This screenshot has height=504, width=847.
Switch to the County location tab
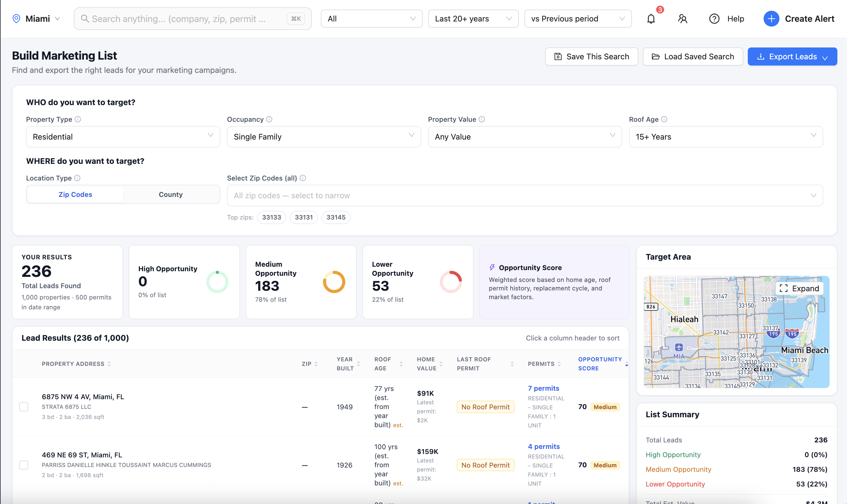point(170,195)
